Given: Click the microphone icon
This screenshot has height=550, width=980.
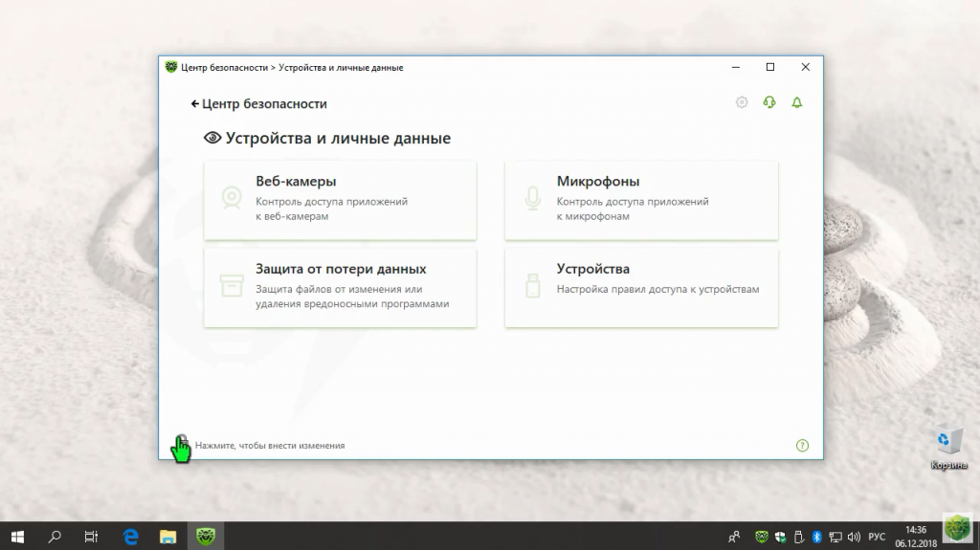Looking at the screenshot, I should (x=533, y=198).
